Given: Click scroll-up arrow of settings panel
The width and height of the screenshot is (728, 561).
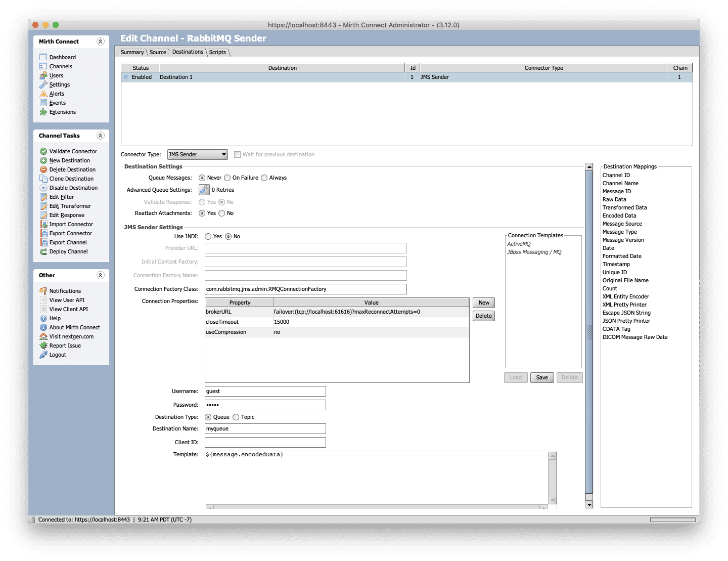Looking at the screenshot, I should pos(589,167).
